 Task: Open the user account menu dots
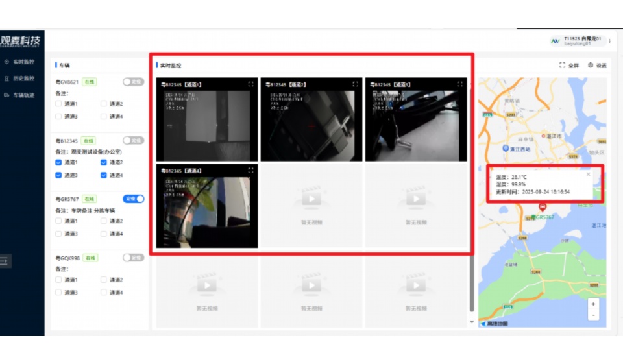(x=609, y=41)
